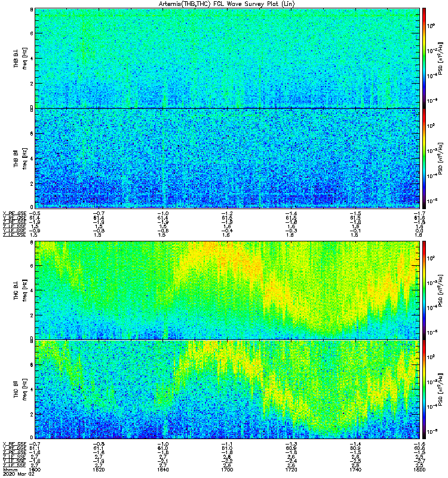
Task: Click the "Y_RE_GSE" row label under the THC panels
Action: point(14,449)
